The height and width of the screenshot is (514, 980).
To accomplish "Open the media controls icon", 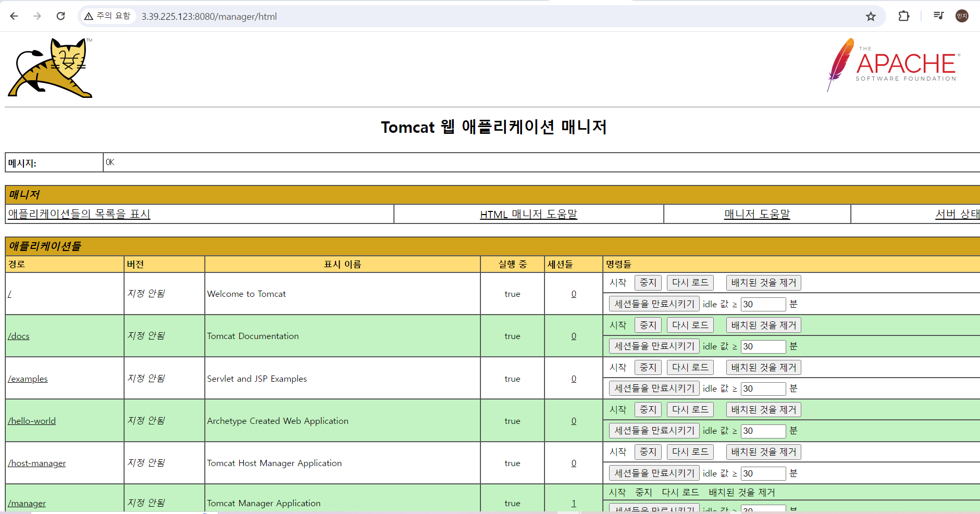I will pos(939,16).
